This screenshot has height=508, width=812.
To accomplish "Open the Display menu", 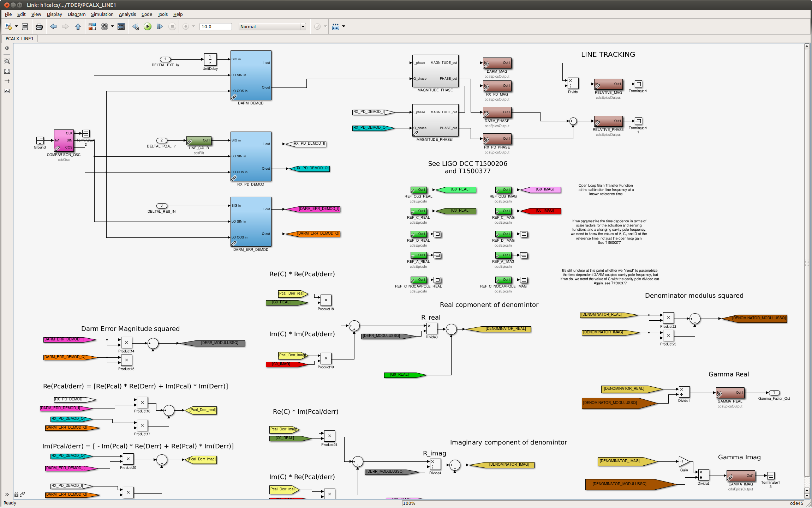I will (54, 14).
